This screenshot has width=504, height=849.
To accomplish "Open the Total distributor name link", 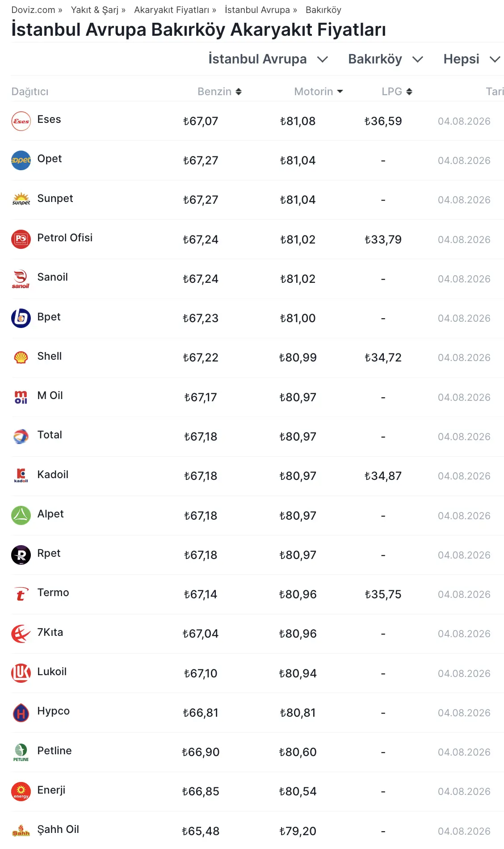I will [x=50, y=435].
